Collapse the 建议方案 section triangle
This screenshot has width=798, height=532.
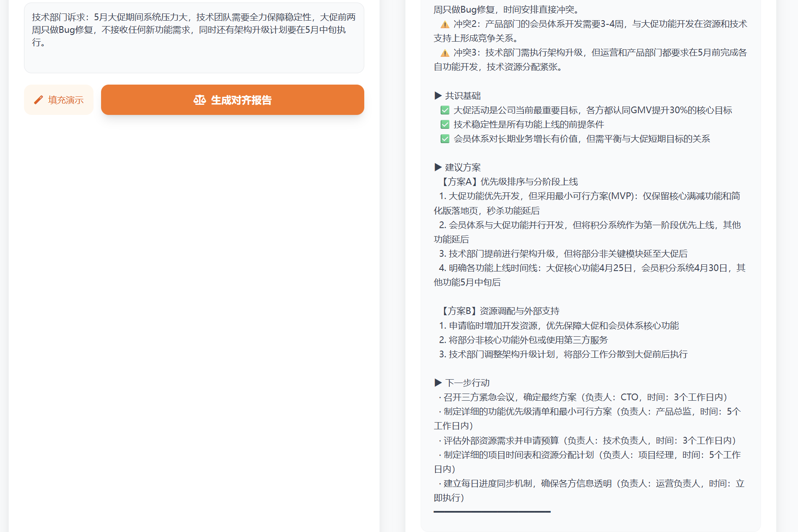click(x=438, y=168)
